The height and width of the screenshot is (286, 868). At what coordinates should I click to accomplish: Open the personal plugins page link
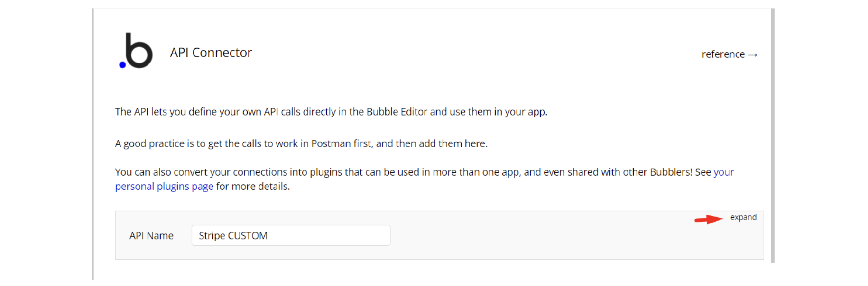(x=164, y=187)
